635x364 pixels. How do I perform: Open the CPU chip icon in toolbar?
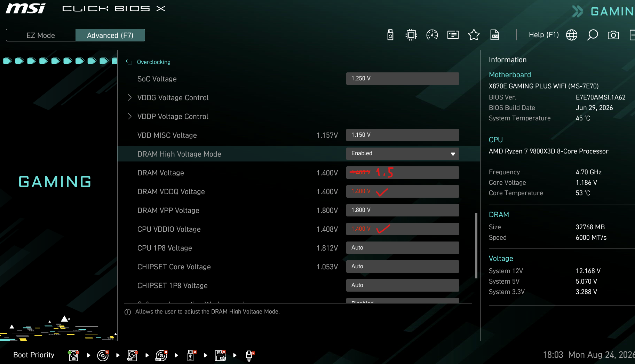411,35
